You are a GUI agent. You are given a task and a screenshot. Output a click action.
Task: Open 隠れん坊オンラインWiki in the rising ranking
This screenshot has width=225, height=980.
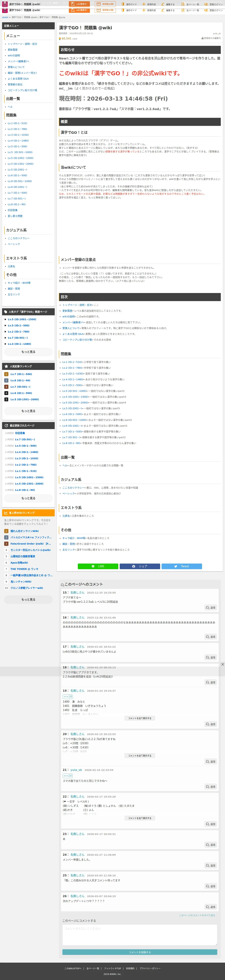(x=24, y=531)
